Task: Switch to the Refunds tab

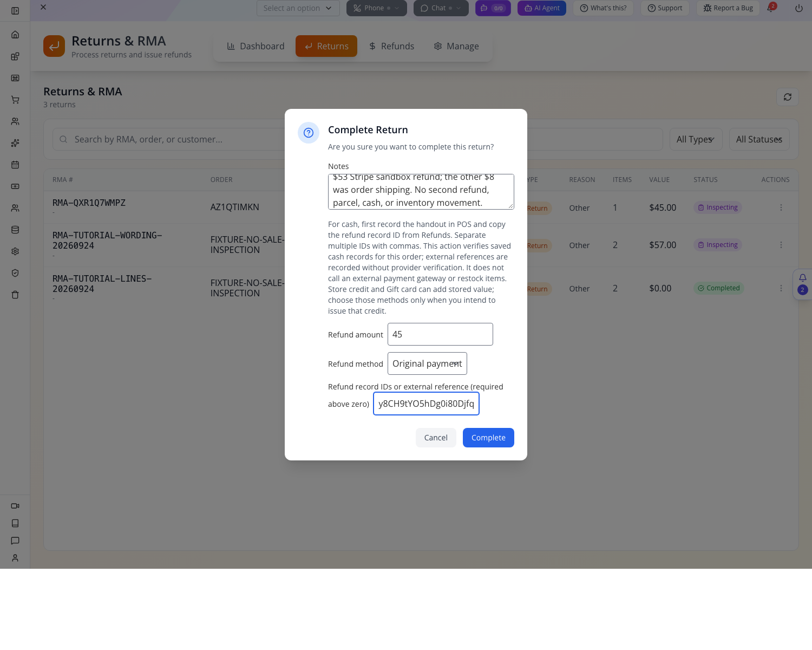Action: pos(391,46)
